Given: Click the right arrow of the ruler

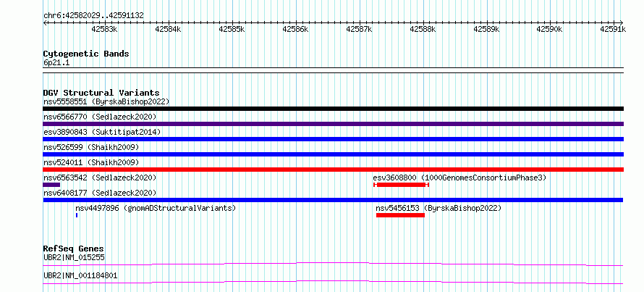Looking at the screenshot, I should [x=622, y=22].
